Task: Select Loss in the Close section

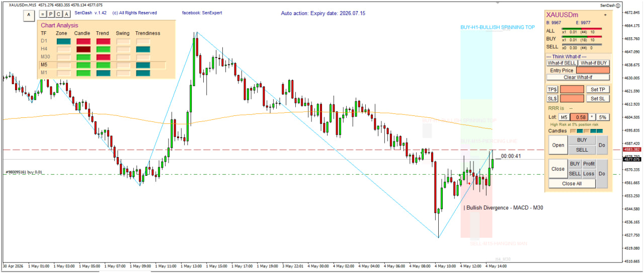Action: tap(589, 174)
